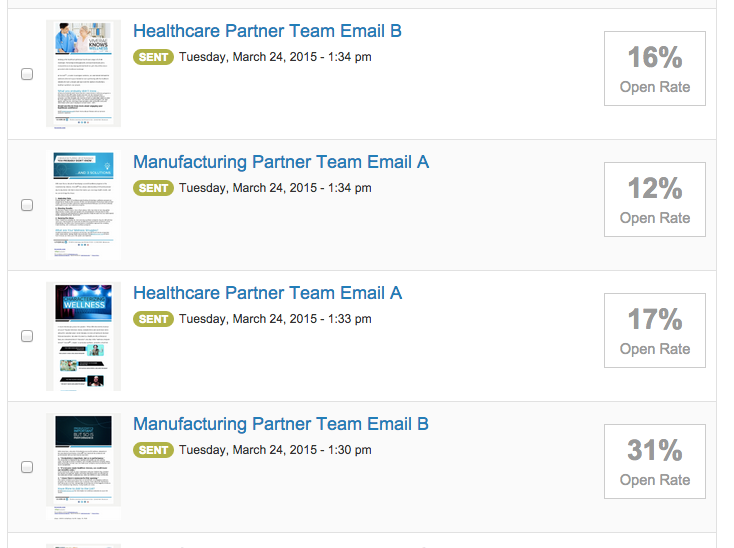
Task: Click SENT badge on Healthcare Email A
Action: coord(153,319)
